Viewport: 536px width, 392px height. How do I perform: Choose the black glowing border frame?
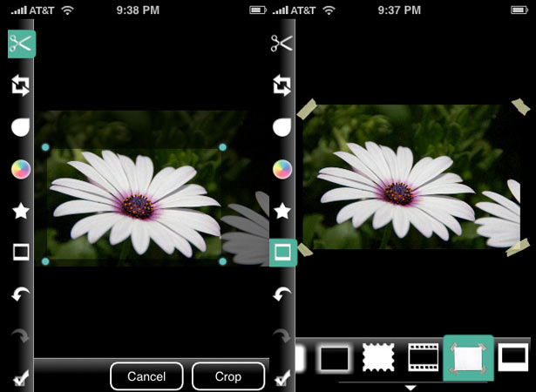(x=334, y=358)
